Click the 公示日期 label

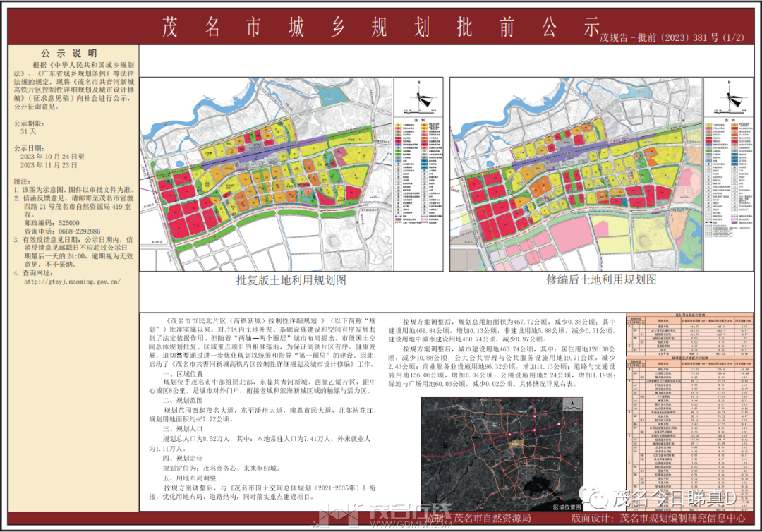pos(29,148)
